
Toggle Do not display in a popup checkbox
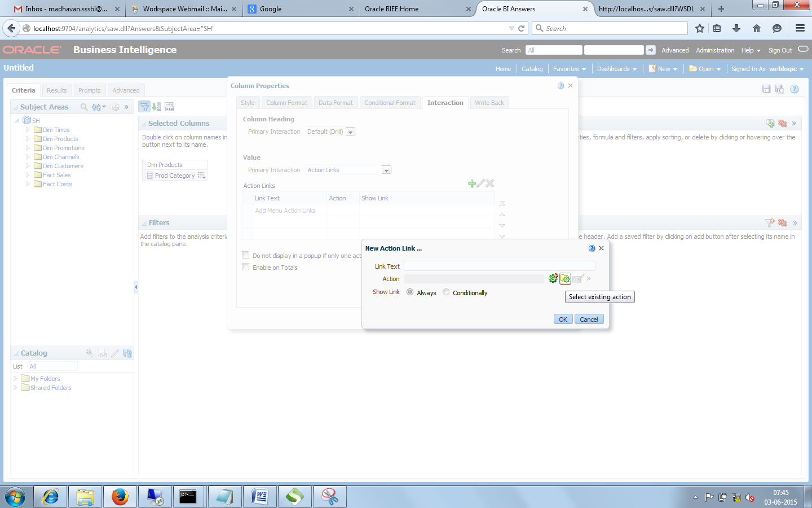coord(245,255)
